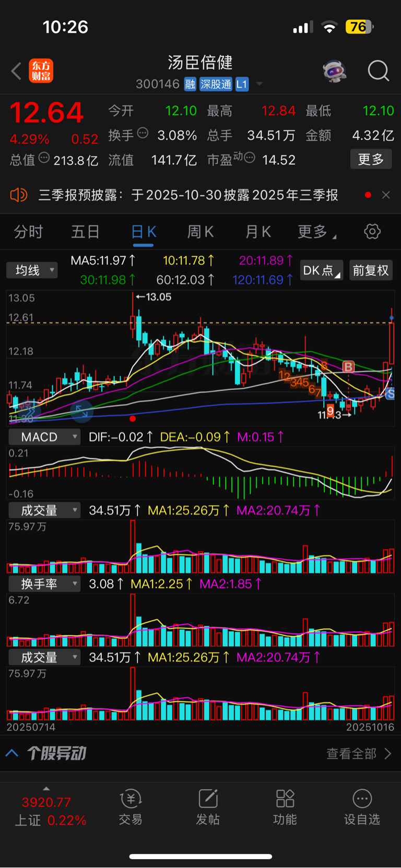Tap the info icon next to 换手
This screenshot has width=401, height=868.
143,133
